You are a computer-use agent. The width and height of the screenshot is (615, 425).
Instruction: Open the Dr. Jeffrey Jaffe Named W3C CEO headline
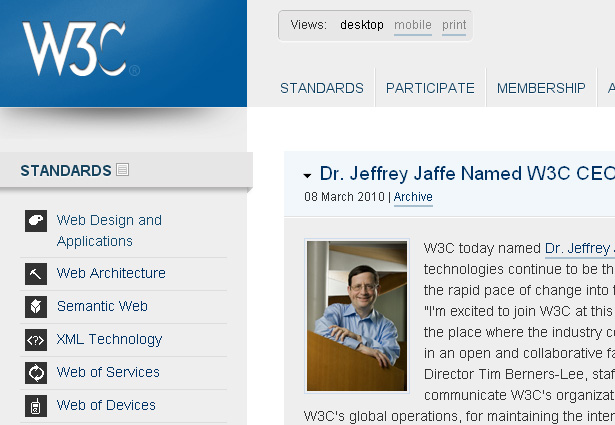click(x=467, y=173)
